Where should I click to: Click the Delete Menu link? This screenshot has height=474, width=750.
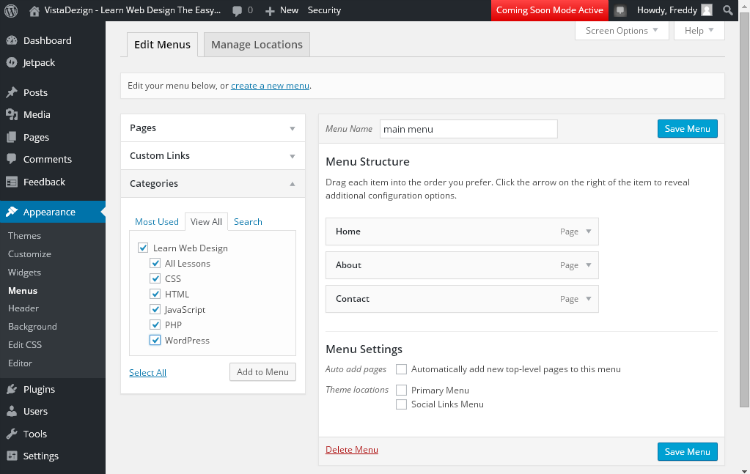click(x=352, y=450)
